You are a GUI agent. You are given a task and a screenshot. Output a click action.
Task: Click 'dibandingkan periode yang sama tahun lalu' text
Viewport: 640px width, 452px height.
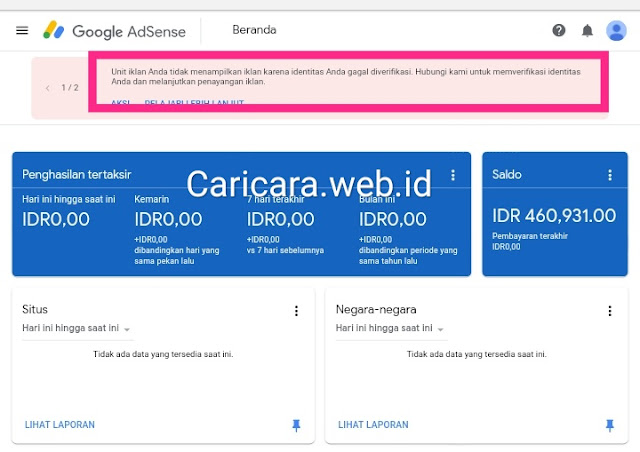408,255
